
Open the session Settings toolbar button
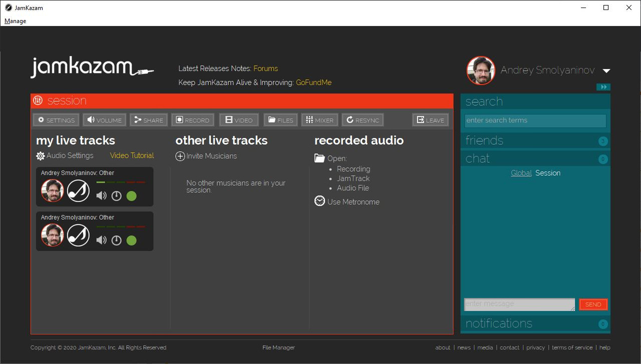pos(56,120)
